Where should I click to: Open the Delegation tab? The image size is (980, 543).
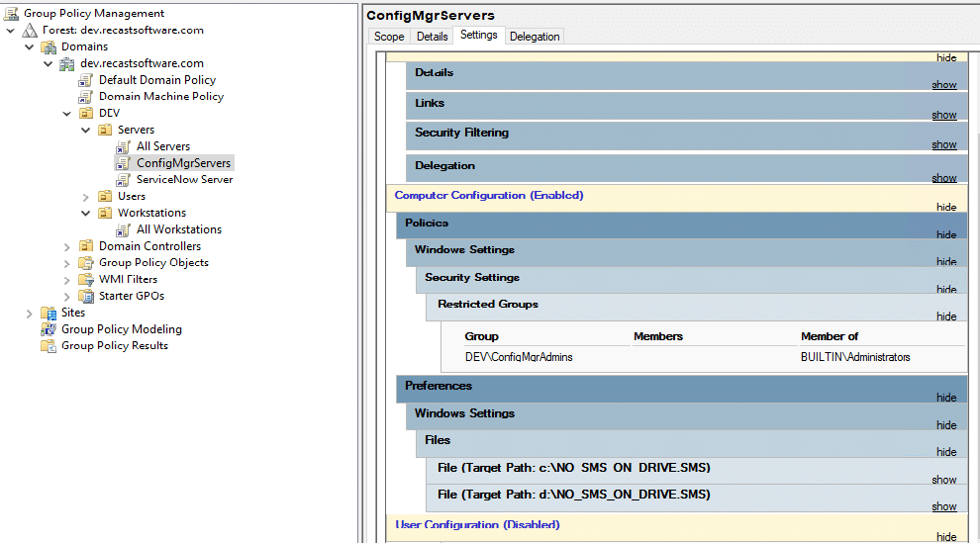534,37
